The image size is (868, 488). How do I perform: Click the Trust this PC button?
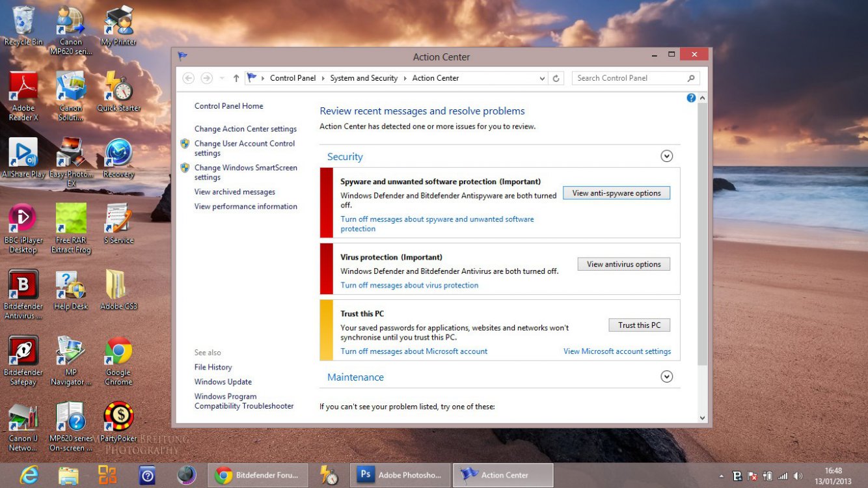tap(639, 325)
